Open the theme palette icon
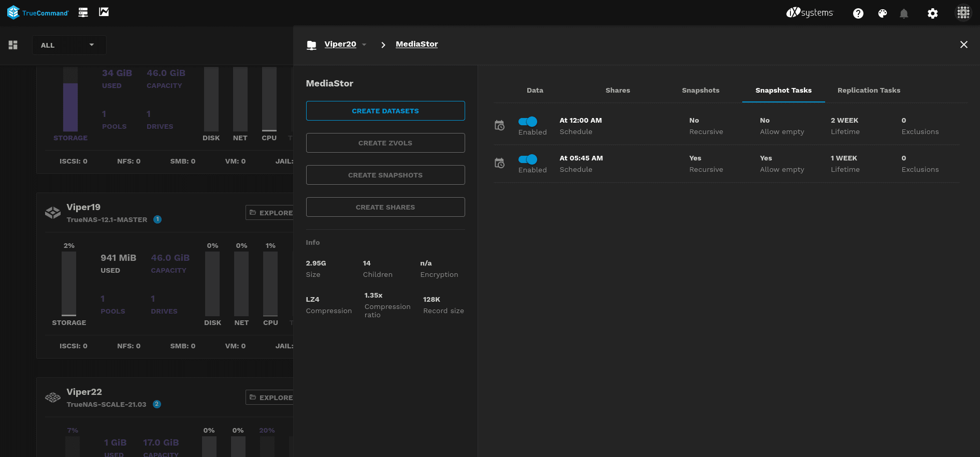The image size is (980, 457). [883, 13]
